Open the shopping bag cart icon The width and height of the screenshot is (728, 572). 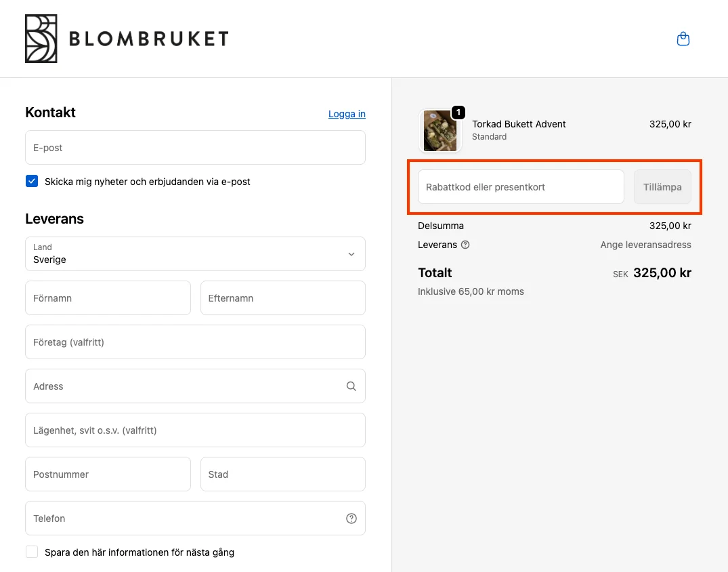[683, 39]
